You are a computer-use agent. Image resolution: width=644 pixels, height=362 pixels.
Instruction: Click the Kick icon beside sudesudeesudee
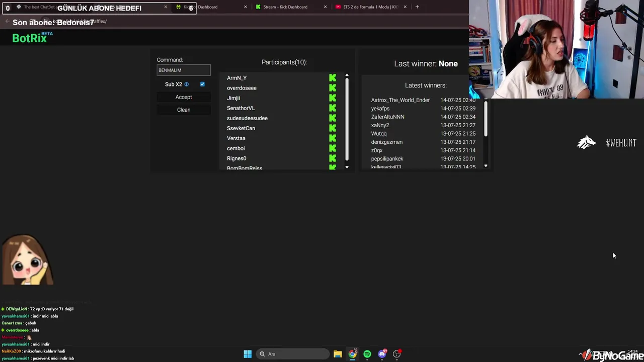coord(333,118)
